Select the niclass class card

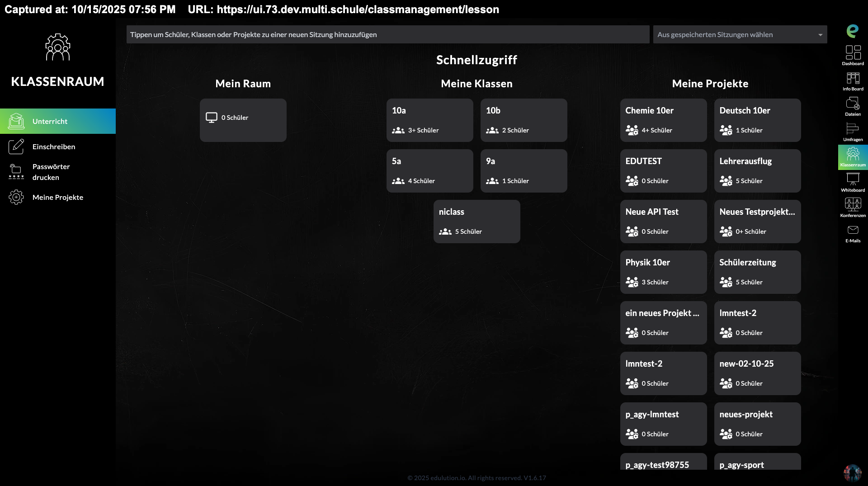(476, 222)
